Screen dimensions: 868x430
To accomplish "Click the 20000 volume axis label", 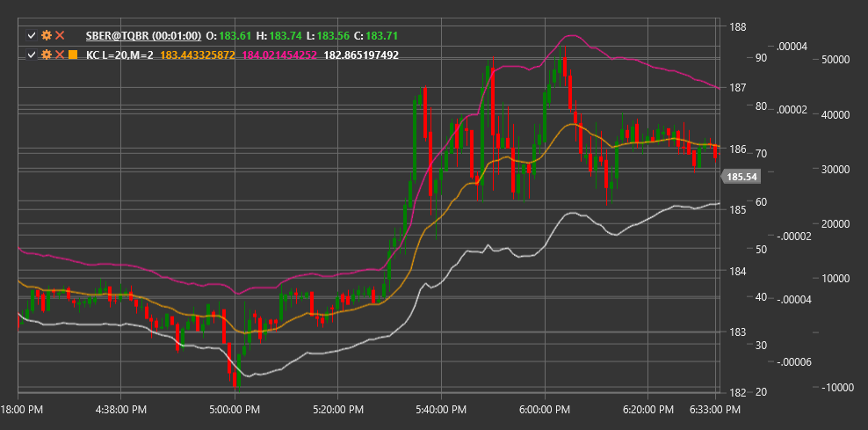I will (x=835, y=224).
